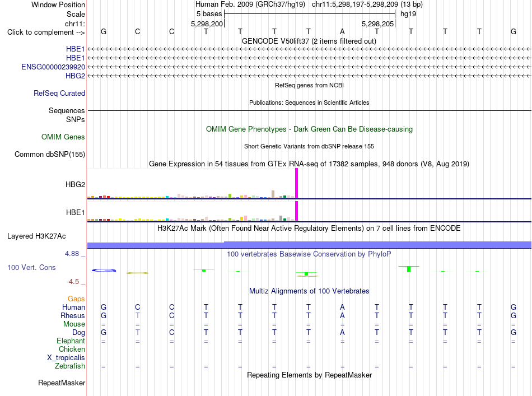Image resolution: width=532 pixels, height=396 pixels.
Task: Click the Zebrafish alignment row label
Action: (x=70, y=366)
